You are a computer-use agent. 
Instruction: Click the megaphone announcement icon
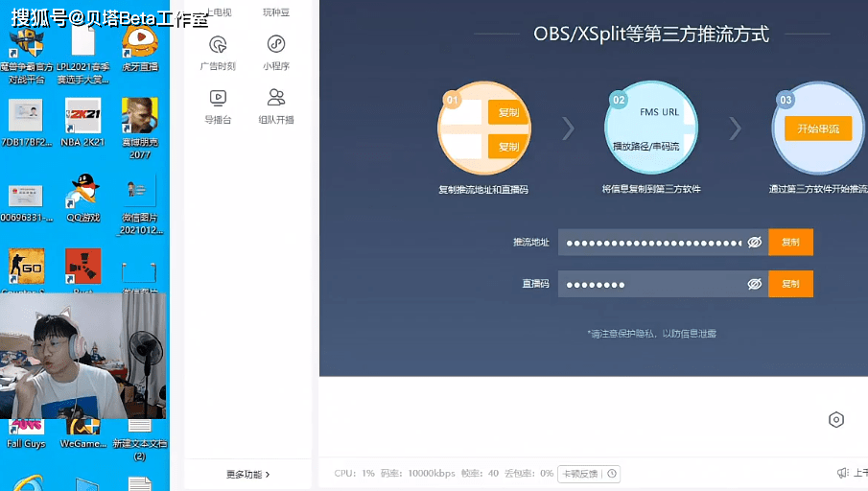coord(842,473)
